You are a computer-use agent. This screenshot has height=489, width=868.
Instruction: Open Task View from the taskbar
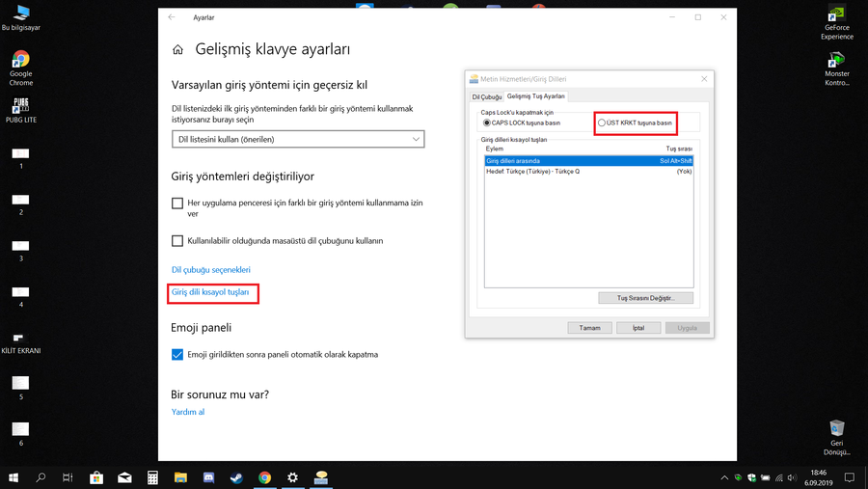68,477
